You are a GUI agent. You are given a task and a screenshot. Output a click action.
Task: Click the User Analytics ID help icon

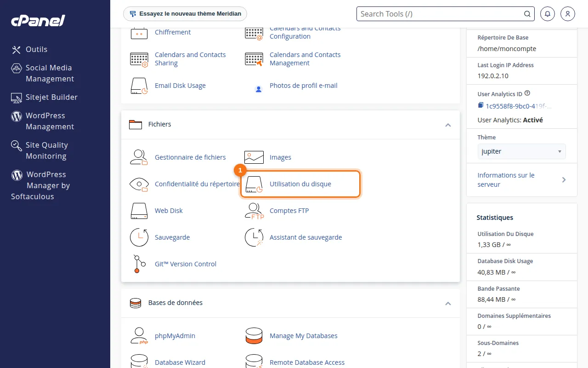[527, 93]
